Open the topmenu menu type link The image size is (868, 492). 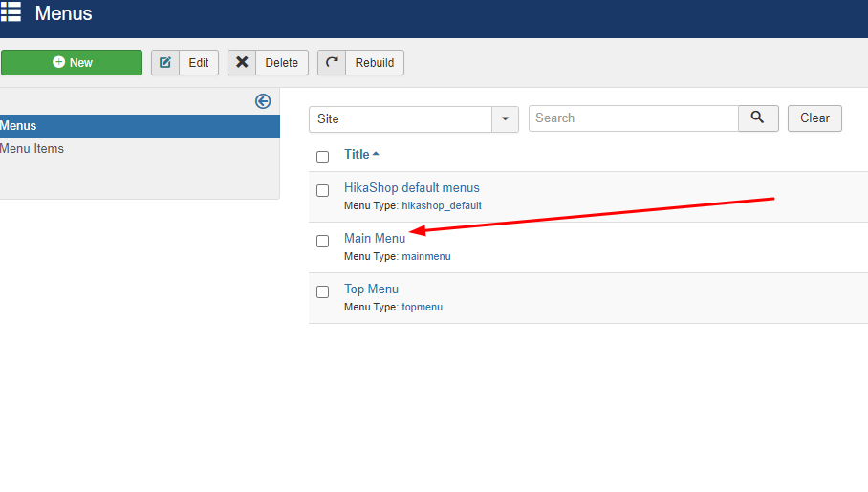pyautogui.click(x=422, y=308)
